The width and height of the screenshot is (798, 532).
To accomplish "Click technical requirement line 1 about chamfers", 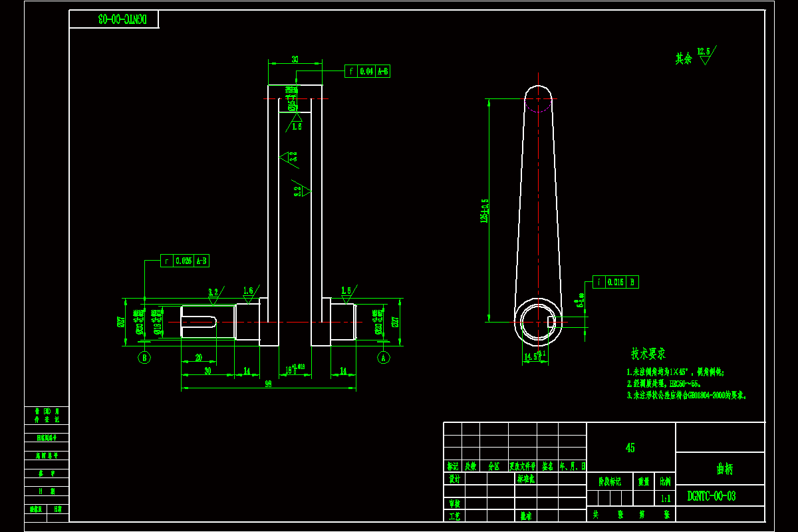I will click(x=675, y=372).
